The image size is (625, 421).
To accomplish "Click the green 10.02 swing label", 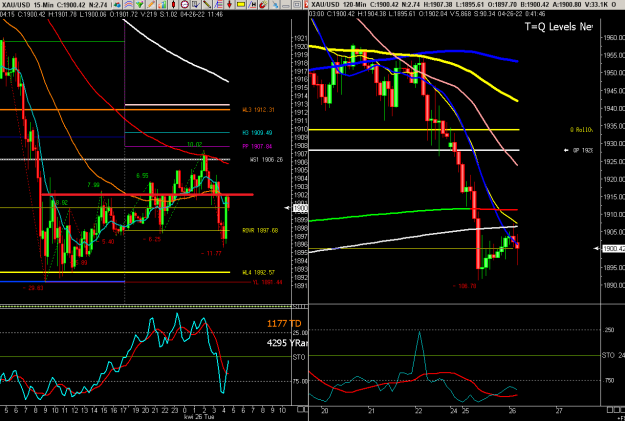I will (x=195, y=144).
